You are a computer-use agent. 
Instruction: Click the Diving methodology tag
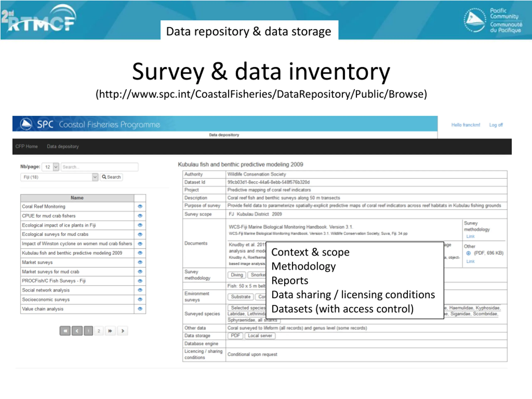coord(237,275)
